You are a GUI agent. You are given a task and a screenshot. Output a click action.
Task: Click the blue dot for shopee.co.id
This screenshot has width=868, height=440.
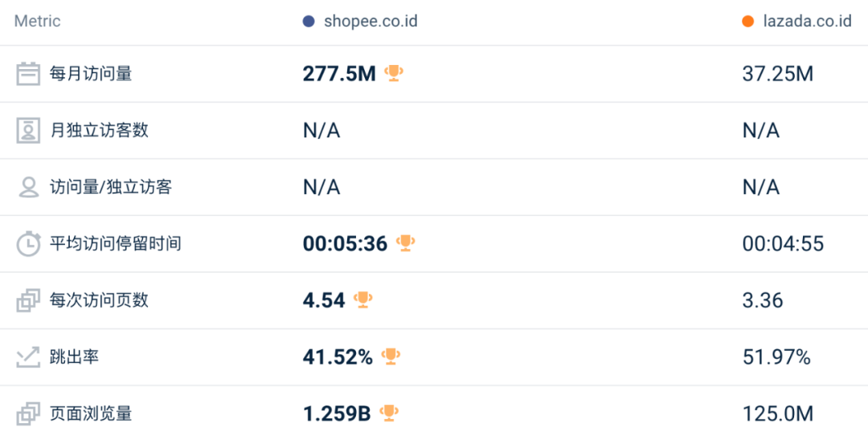(309, 22)
